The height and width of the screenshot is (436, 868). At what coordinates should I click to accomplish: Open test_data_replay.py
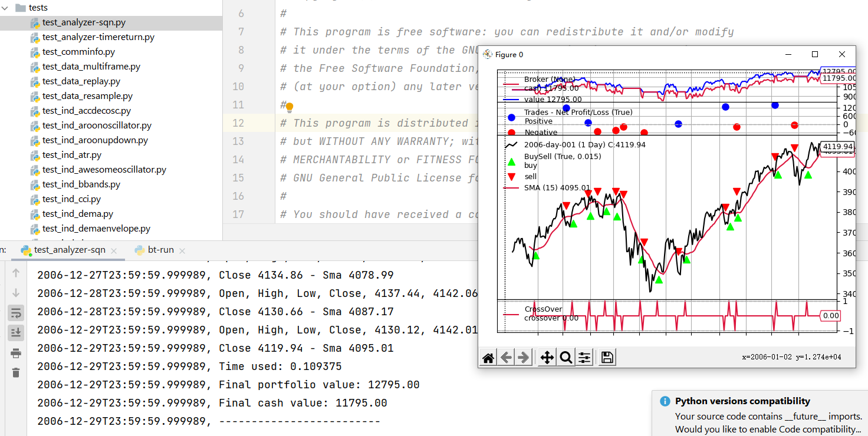point(81,81)
